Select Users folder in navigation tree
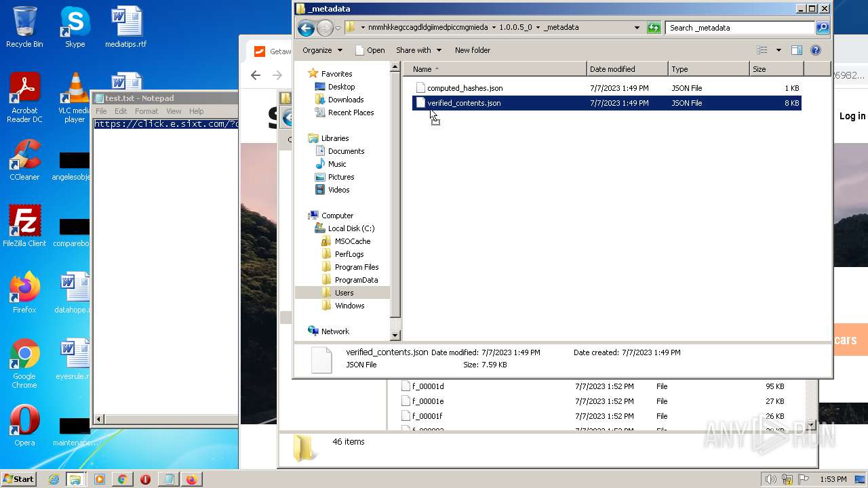This screenshot has width=868, height=488. (344, 293)
